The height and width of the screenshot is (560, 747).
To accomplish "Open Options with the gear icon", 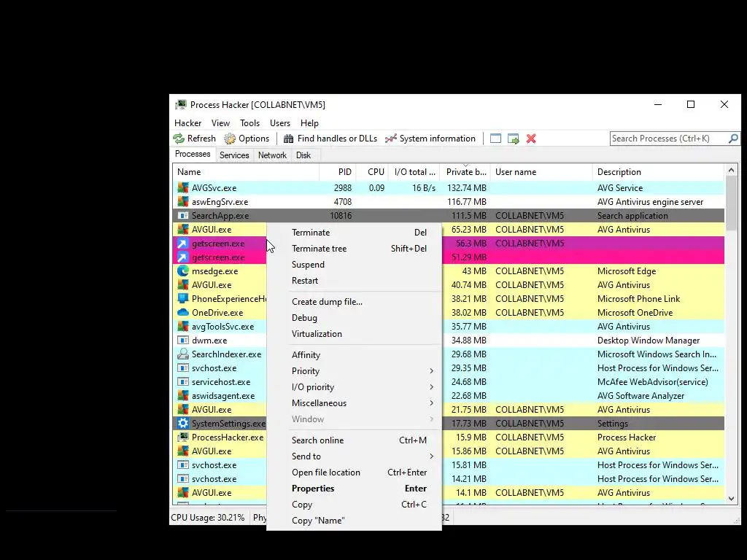I will point(230,139).
